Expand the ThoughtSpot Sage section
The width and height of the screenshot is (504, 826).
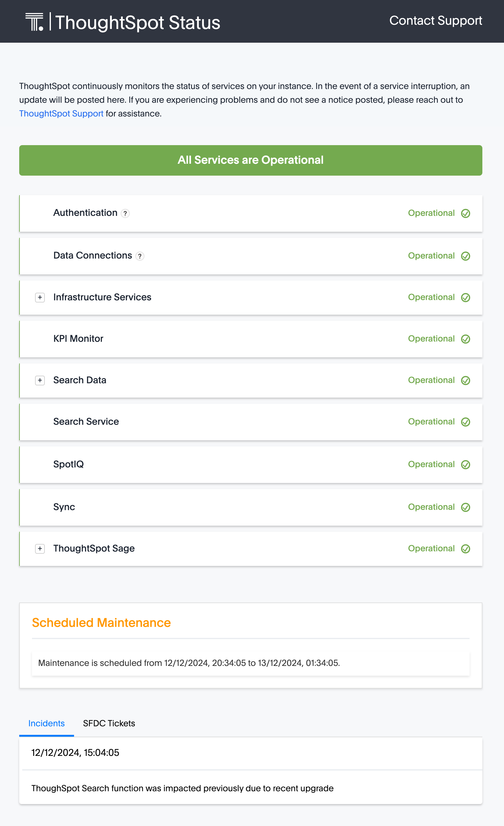pos(40,549)
